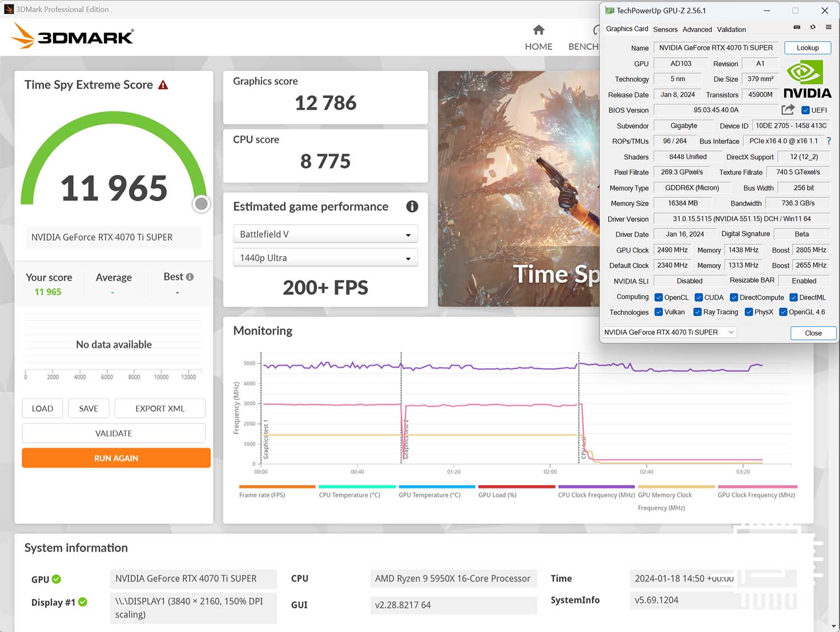
Task: Click the CPU Temperature teal legend swatch
Action: 357,486
